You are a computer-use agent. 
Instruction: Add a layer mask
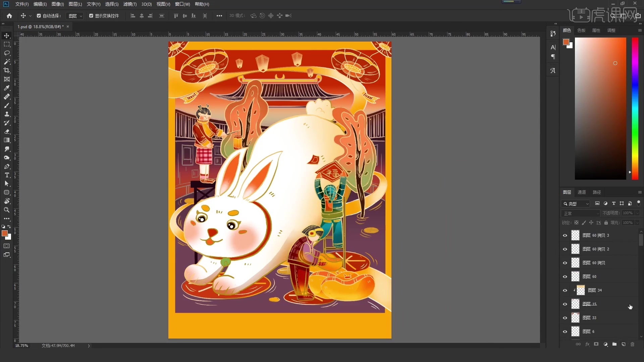[596, 344]
